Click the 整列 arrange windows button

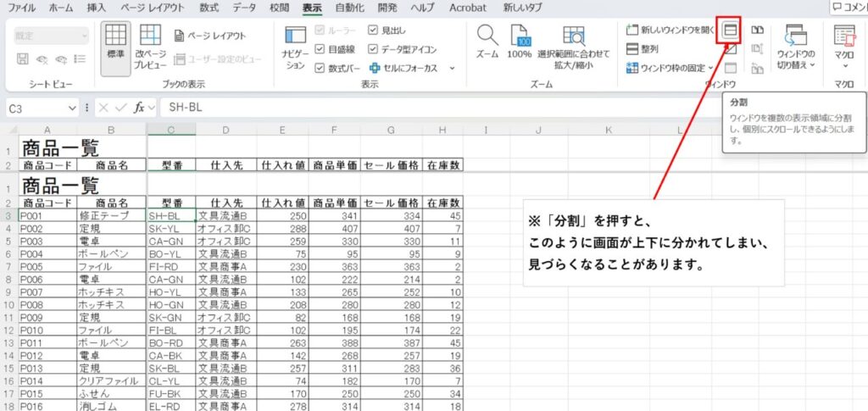pyautogui.click(x=643, y=49)
